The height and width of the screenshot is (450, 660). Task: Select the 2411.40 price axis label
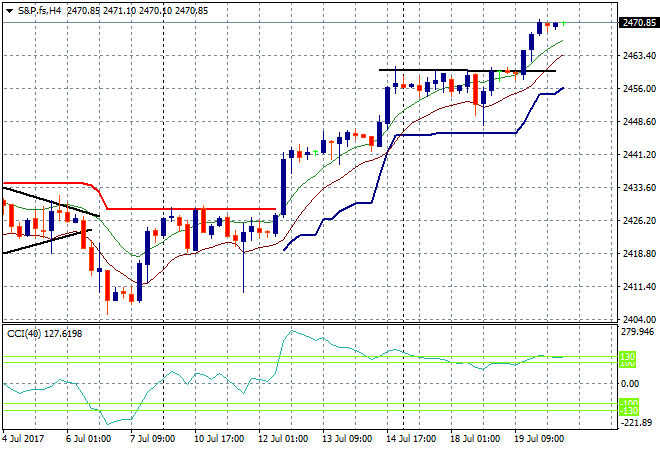point(639,287)
